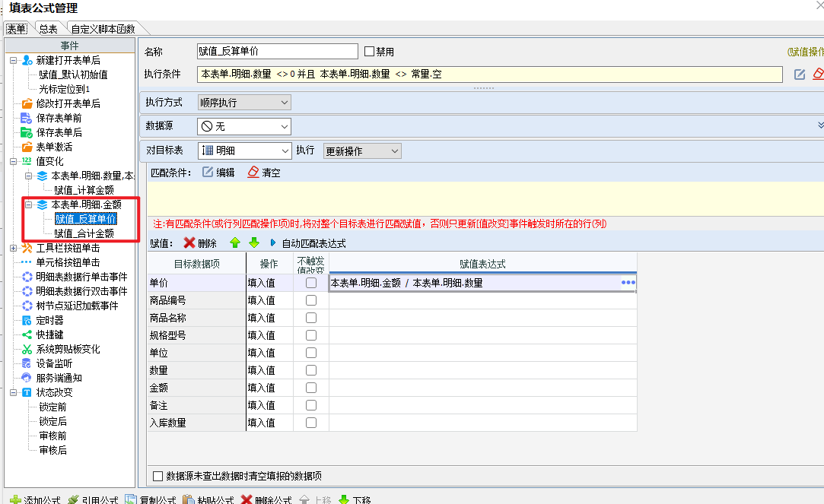
Task: Open expression editor ellipsis in 单价 row
Action: [628, 283]
